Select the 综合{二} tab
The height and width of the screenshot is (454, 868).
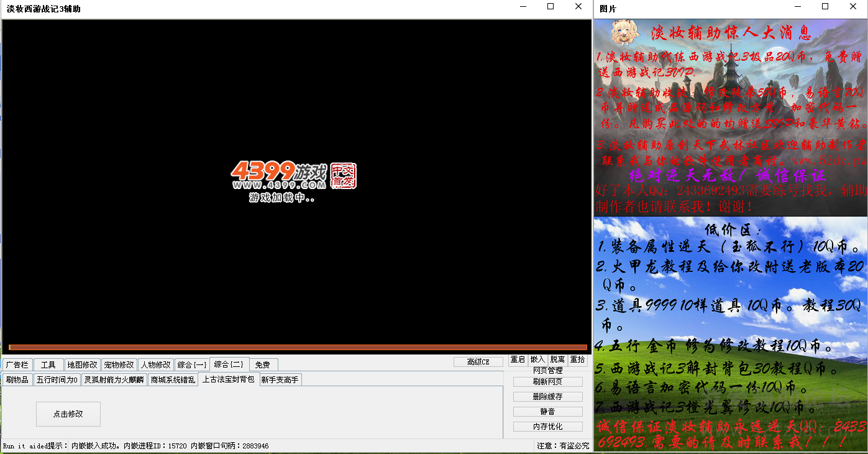[x=229, y=364]
